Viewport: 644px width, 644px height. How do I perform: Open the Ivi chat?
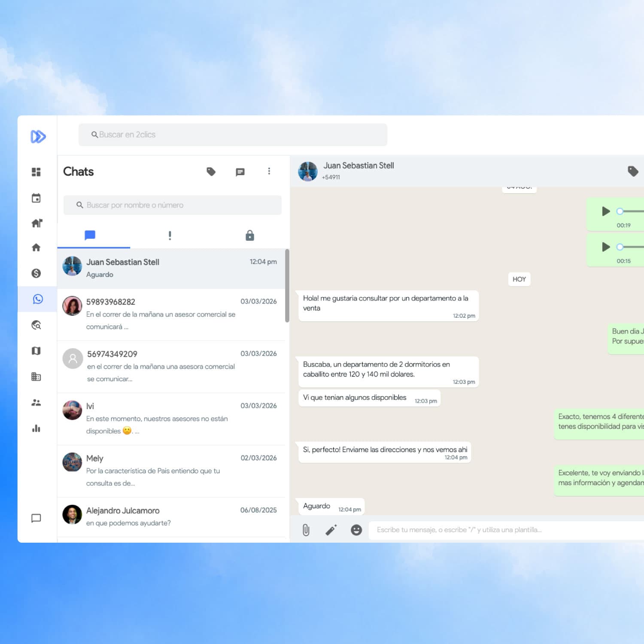point(171,419)
